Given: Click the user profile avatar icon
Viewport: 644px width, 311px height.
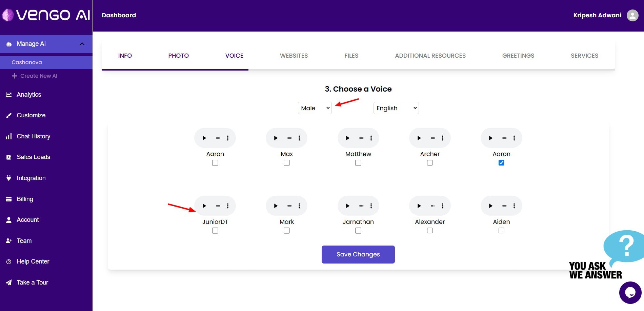Looking at the screenshot, I should pos(632,15).
